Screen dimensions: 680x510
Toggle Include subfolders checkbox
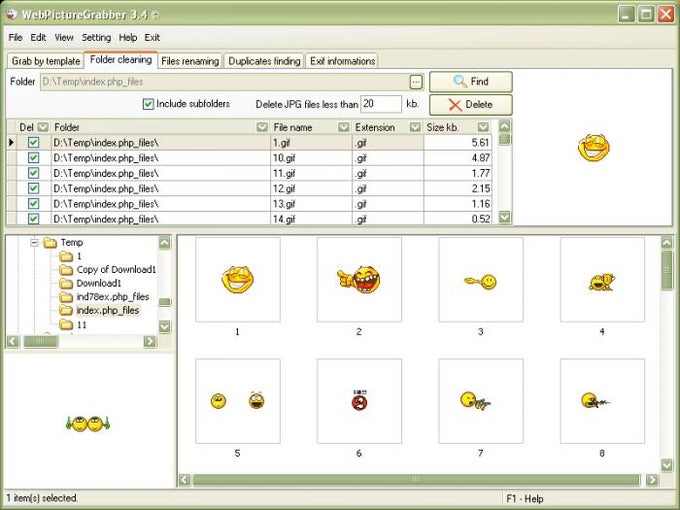(x=148, y=104)
